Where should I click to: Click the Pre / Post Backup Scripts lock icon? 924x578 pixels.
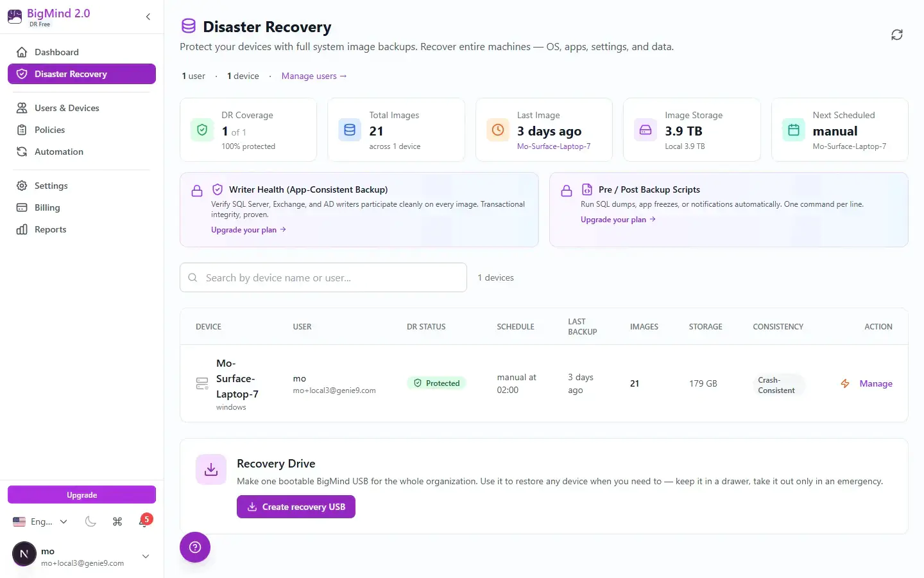point(567,191)
